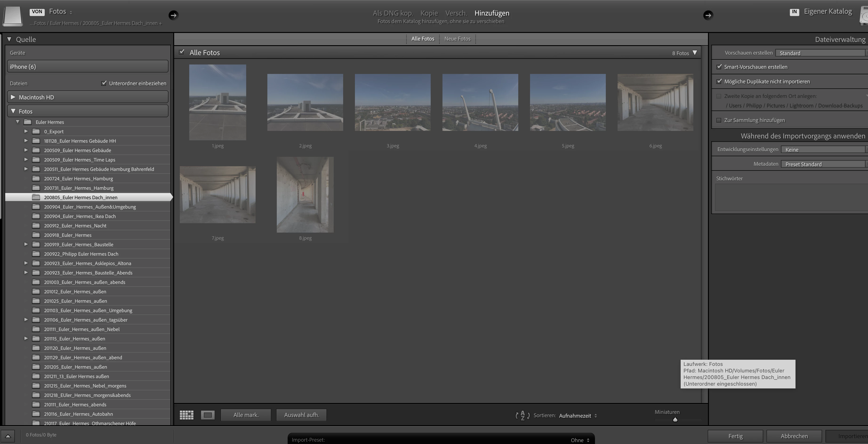Collapse panel with bottom-left up-arrow button
868x444 pixels.
coord(8,436)
